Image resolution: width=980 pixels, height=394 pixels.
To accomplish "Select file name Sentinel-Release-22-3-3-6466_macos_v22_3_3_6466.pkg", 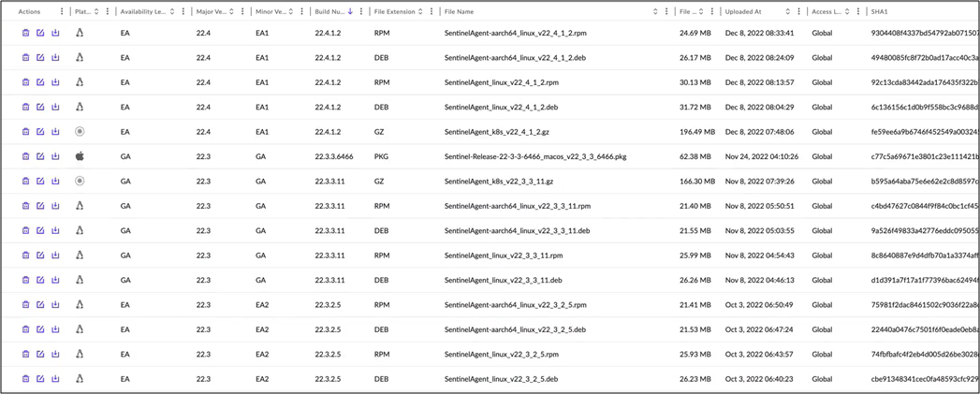I will (x=535, y=156).
